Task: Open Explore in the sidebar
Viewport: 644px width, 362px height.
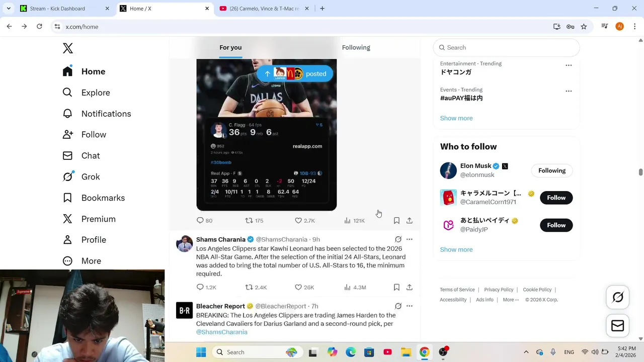Action: point(86,93)
